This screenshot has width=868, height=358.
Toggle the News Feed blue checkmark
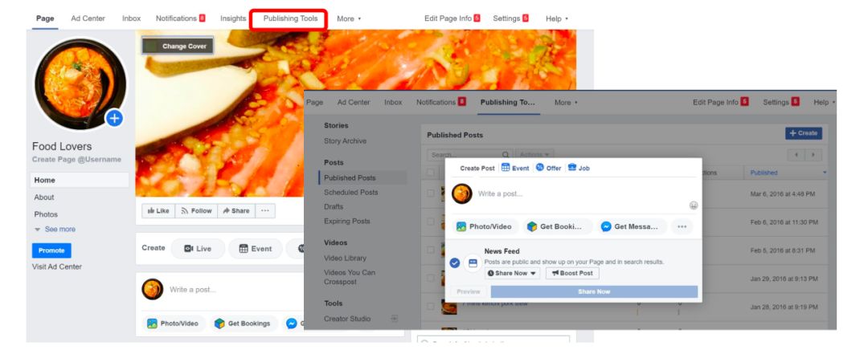pos(454,263)
